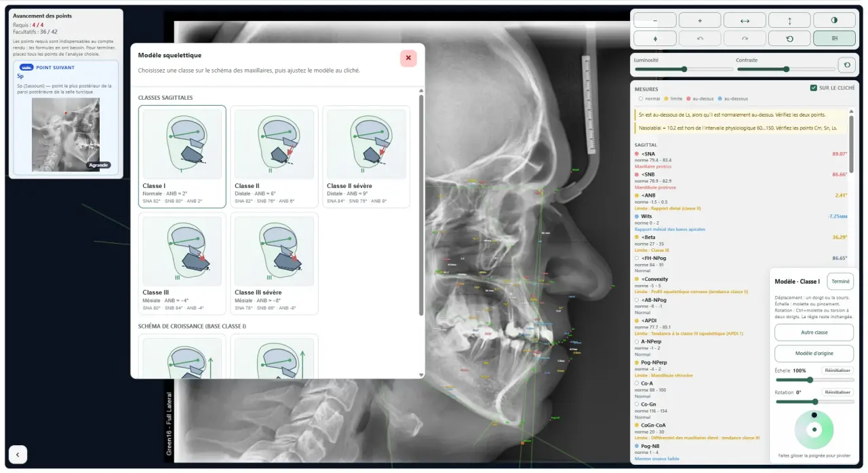This screenshot has width=868, height=473.
Task: Toggle the half-circle invert contrast icon
Action: [835, 20]
